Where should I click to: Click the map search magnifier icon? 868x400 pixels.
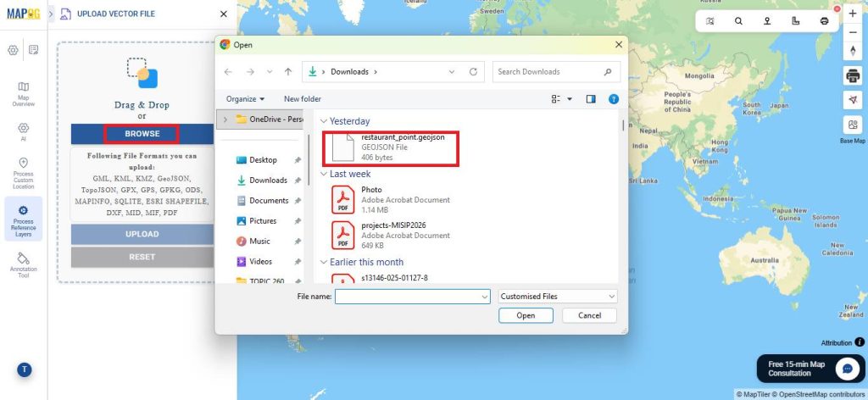[738, 21]
